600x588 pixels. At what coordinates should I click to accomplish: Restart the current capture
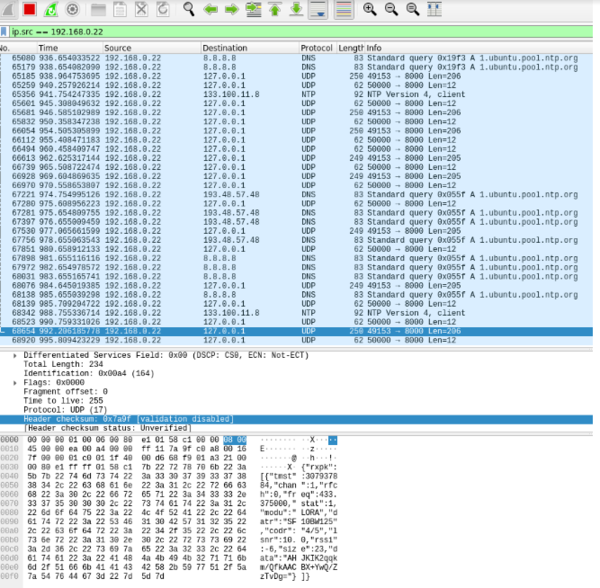pos(52,9)
